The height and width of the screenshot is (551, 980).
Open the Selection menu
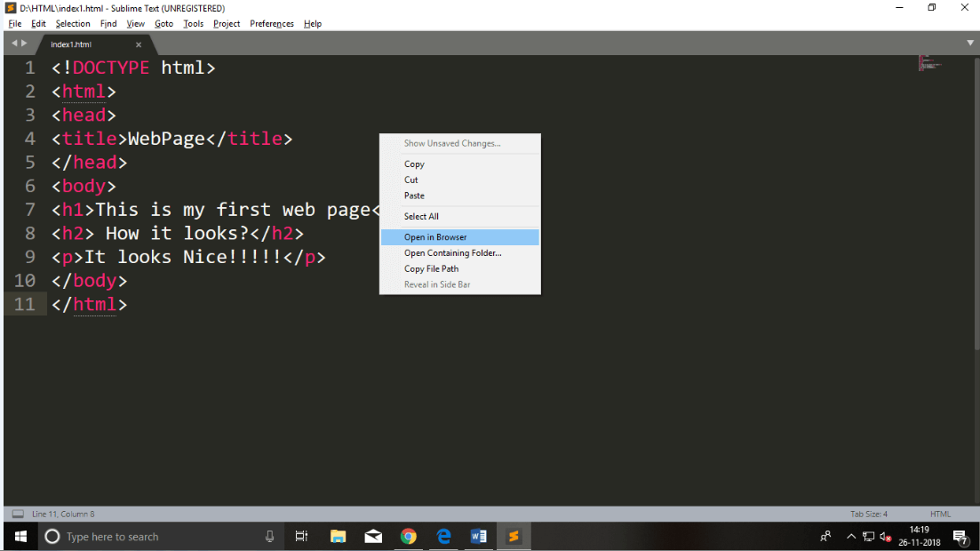(73, 24)
